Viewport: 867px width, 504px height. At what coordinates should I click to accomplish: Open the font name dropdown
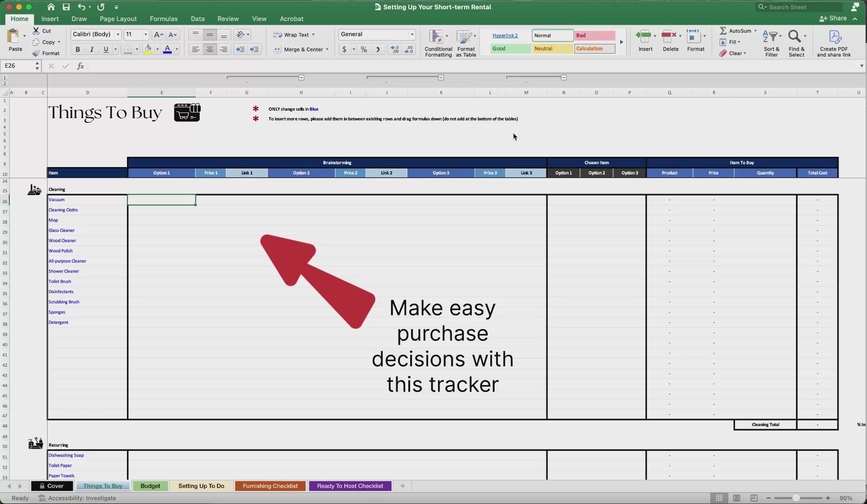tap(118, 35)
